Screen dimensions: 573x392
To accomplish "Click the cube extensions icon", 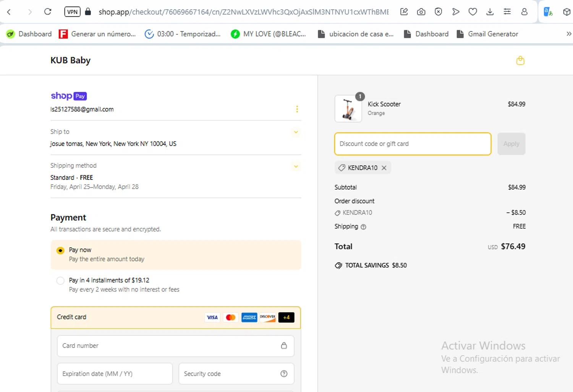I will (x=567, y=12).
